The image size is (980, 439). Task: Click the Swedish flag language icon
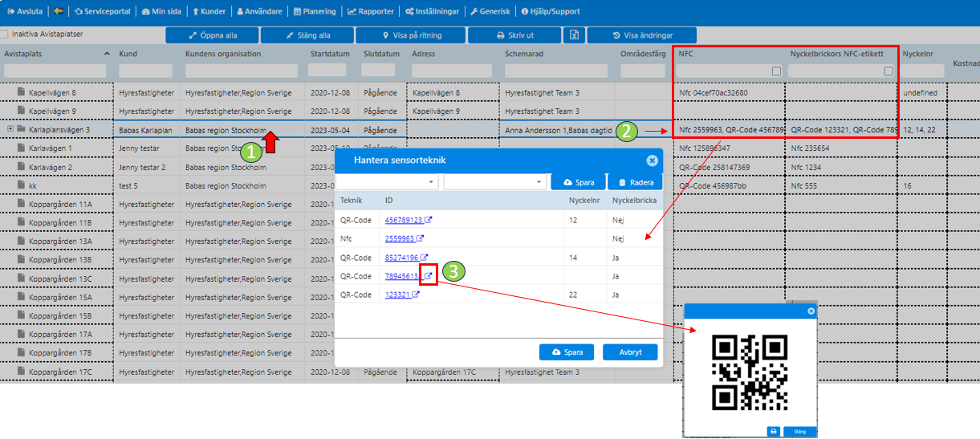click(59, 11)
